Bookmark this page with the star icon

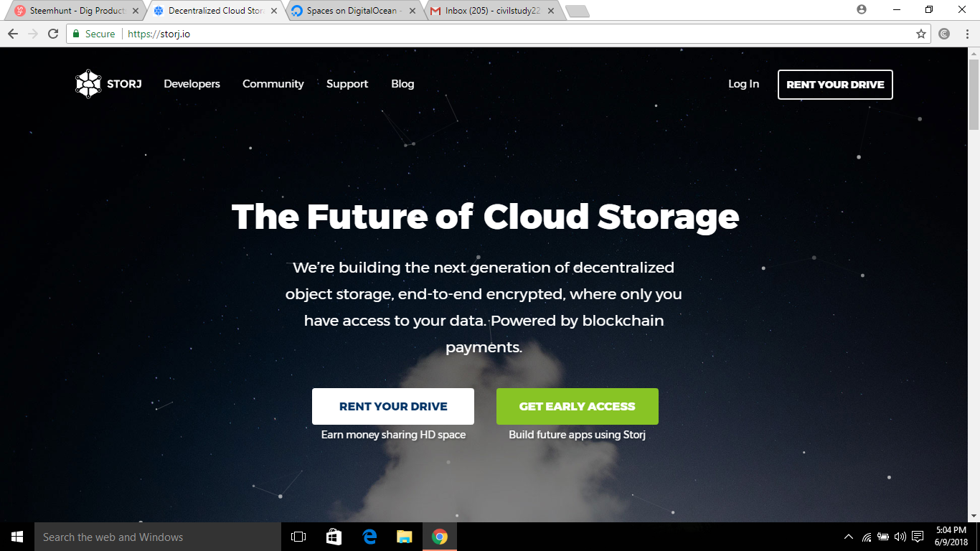click(x=921, y=34)
